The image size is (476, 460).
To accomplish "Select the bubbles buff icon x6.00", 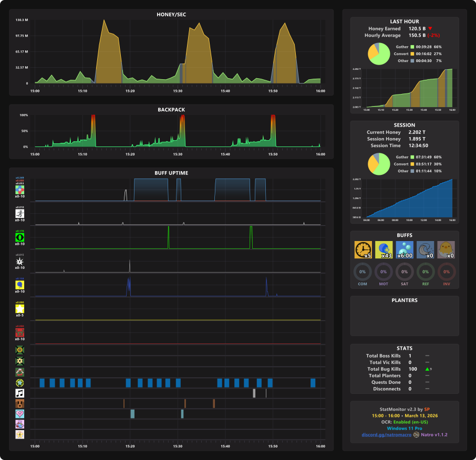I will point(405,250).
